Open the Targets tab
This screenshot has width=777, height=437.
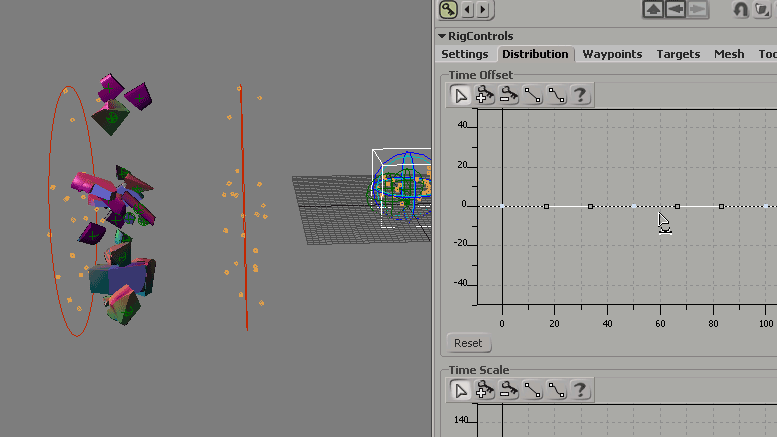(678, 54)
